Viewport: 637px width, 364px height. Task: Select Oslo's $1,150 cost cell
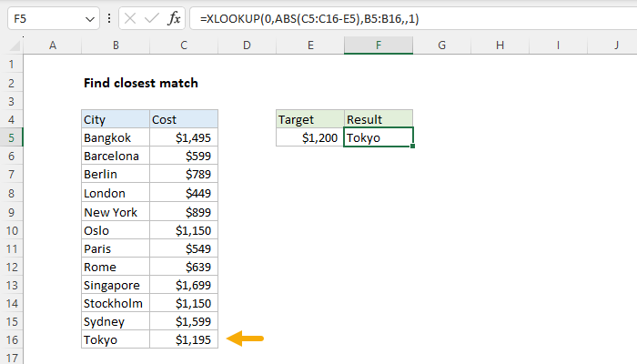(184, 230)
